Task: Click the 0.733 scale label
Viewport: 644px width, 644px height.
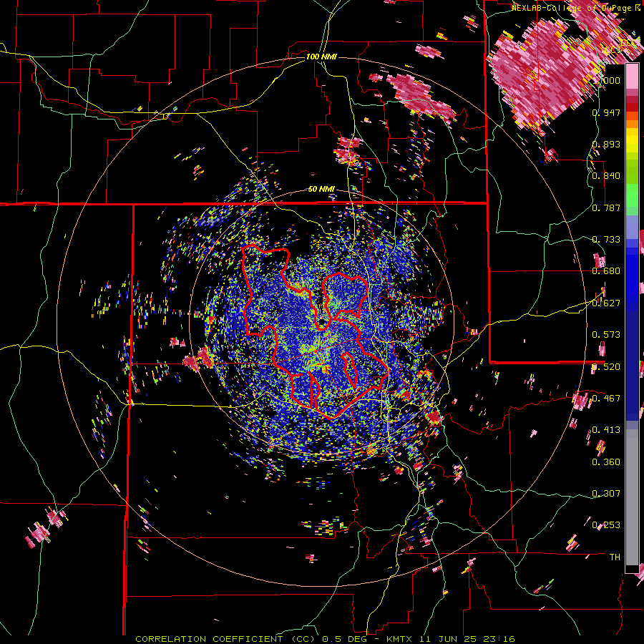Action: [x=606, y=240]
